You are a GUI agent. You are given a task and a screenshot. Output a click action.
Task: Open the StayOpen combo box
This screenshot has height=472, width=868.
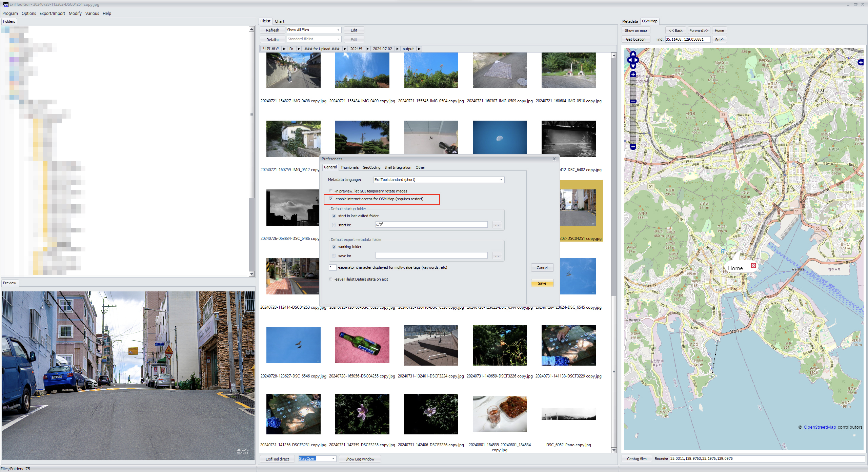(333, 458)
